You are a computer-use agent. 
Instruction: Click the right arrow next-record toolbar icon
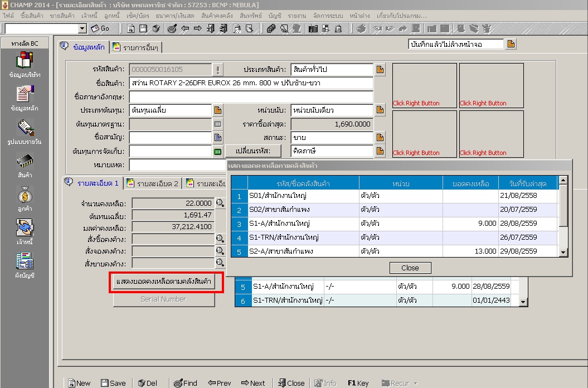click(x=198, y=28)
